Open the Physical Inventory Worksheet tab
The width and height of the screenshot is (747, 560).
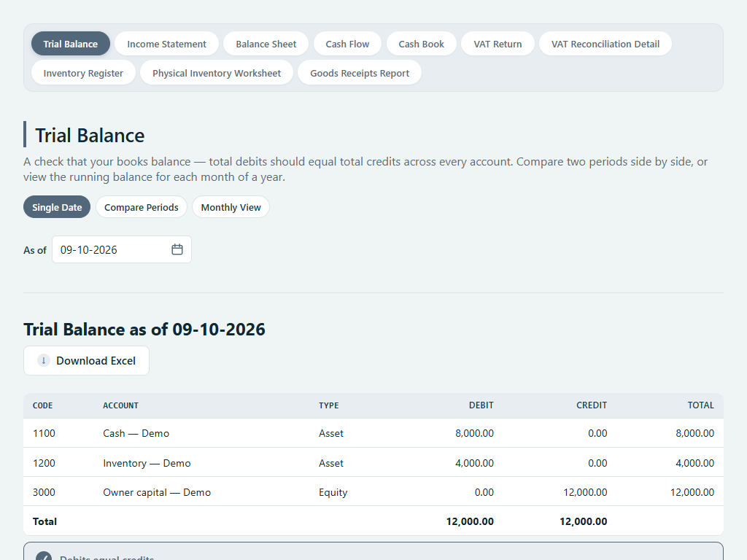(217, 73)
